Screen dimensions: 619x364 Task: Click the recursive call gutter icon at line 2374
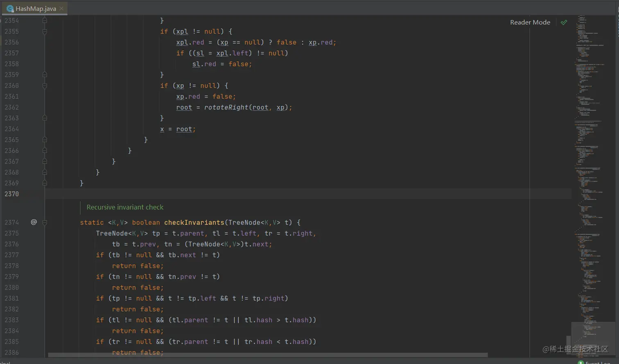click(x=34, y=222)
